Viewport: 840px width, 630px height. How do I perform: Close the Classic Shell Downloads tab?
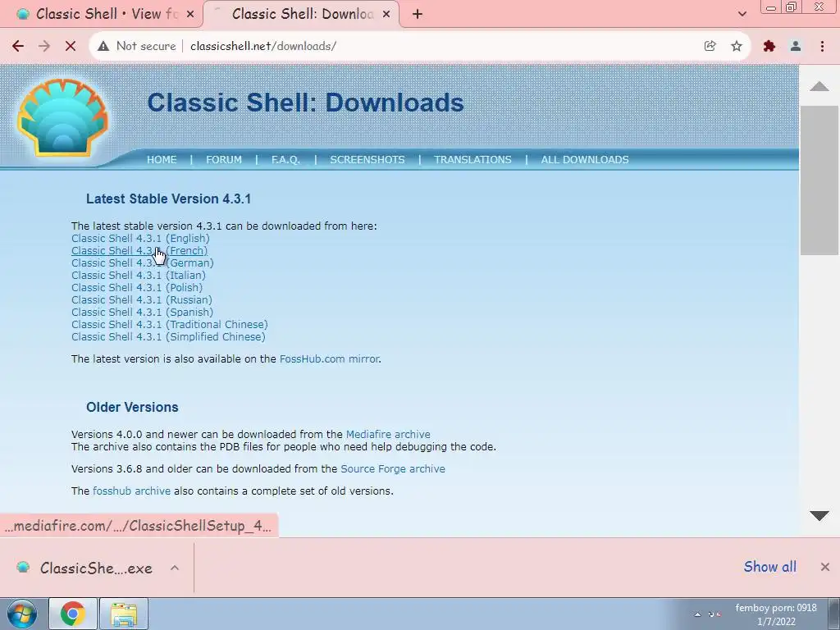coord(386,15)
